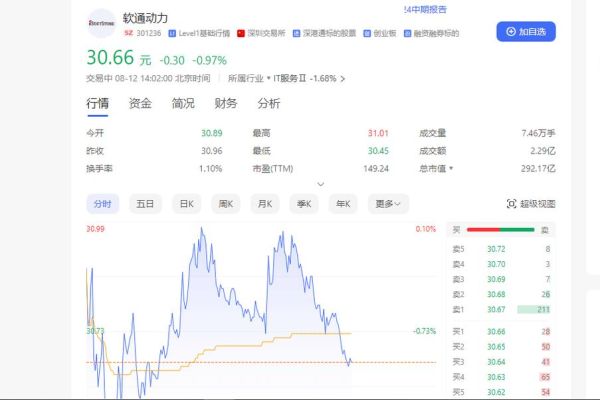This screenshot has height=400, width=600.
Task: Click the 总市值 value 292.17亿
Action: tap(538, 168)
